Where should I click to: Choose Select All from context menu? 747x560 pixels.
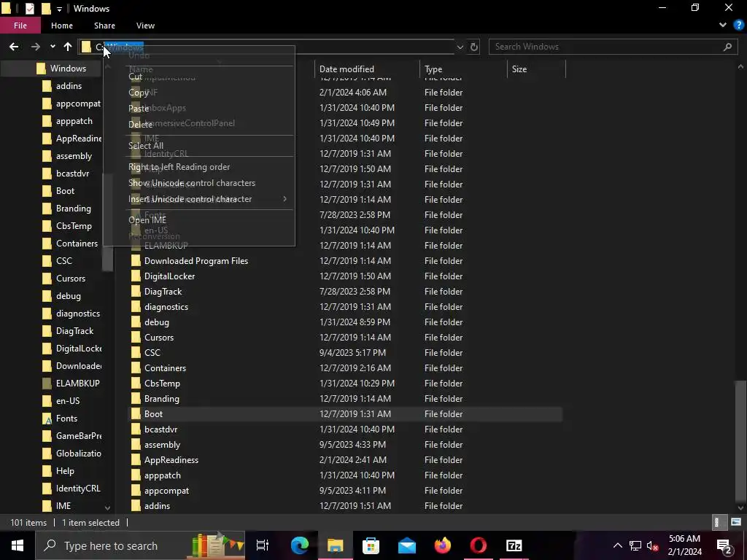coord(199,146)
